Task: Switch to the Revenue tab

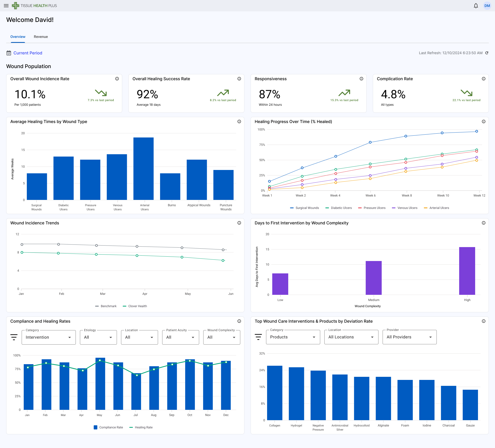Action: (41, 37)
